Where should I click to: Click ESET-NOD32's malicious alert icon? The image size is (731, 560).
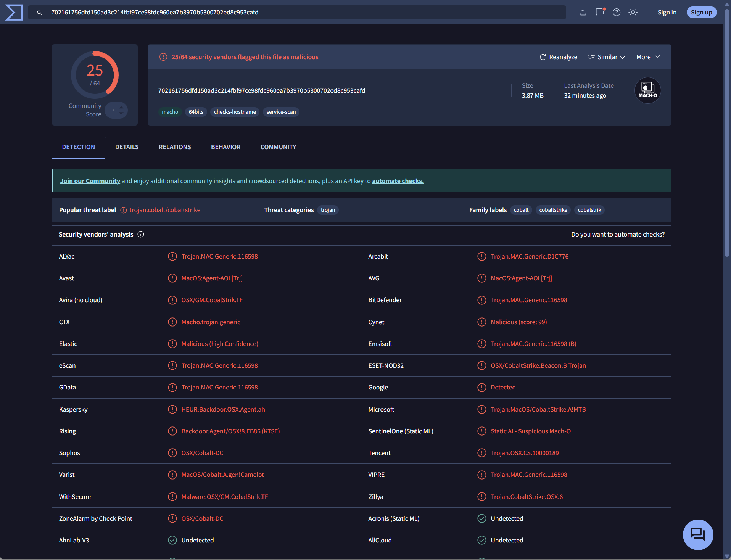click(482, 365)
